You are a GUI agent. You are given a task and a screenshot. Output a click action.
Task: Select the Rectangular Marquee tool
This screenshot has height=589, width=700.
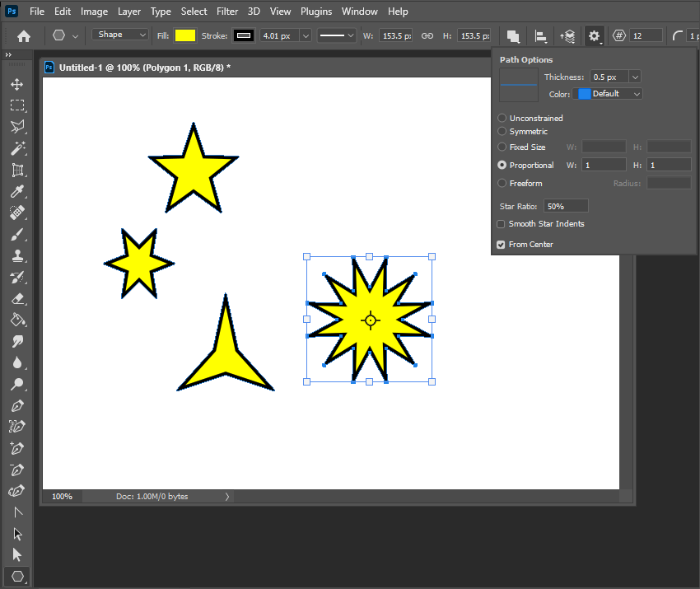pos(17,105)
